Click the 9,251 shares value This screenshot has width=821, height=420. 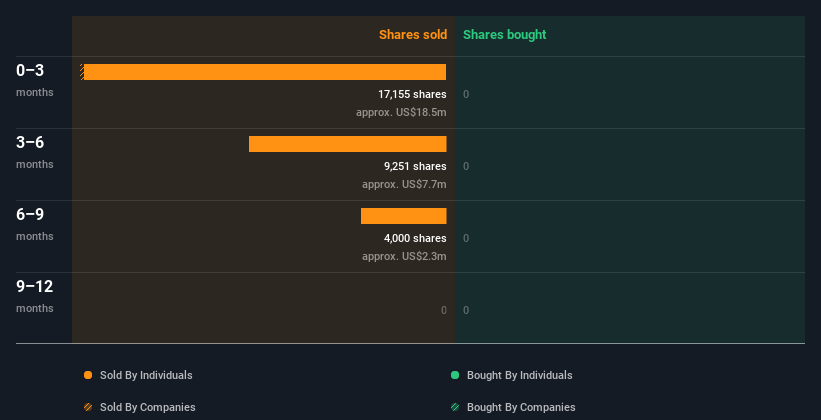point(415,166)
